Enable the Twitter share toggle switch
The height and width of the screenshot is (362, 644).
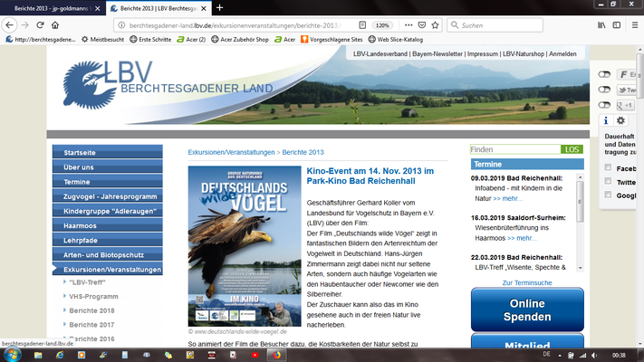pos(604,90)
